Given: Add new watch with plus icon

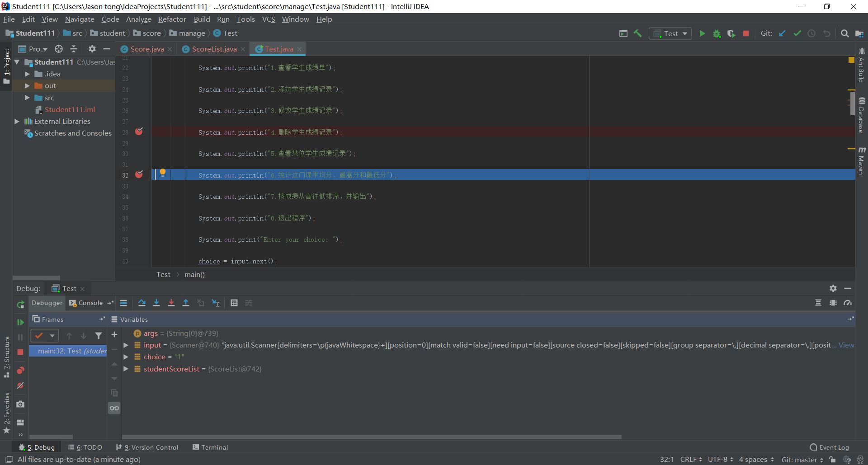Looking at the screenshot, I should click(114, 334).
